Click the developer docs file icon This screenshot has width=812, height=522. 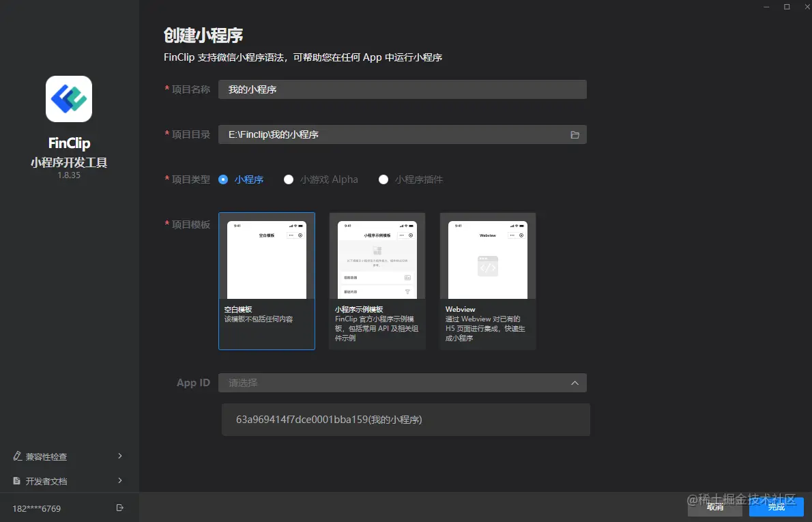point(16,481)
